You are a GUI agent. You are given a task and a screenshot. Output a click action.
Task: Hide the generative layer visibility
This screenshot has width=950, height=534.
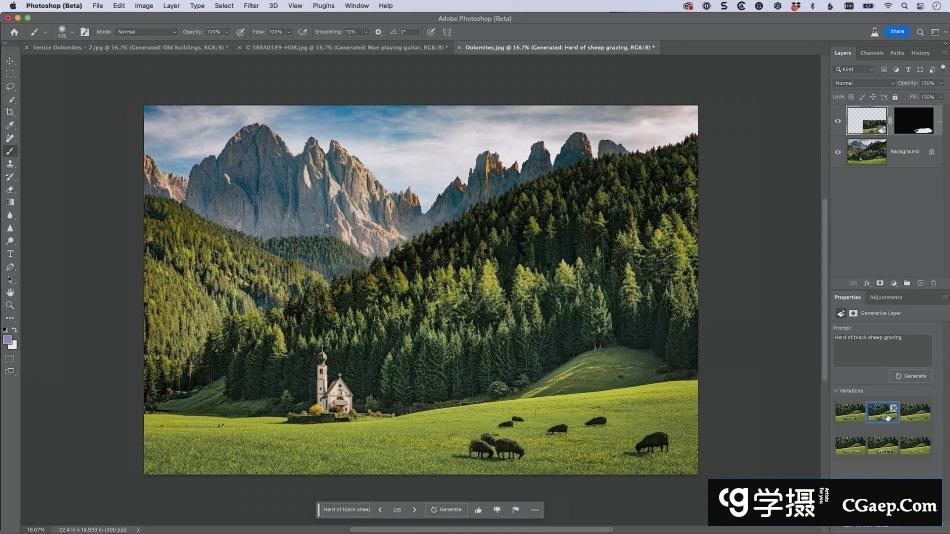tap(838, 121)
